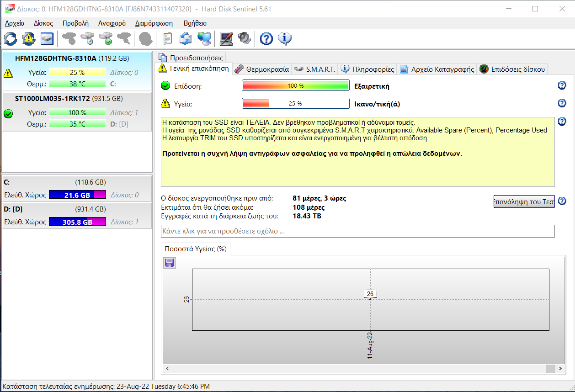Click the refresh-with-warning-triangle toolbar icon
The height and width of the screenshot is (392, 575).
click(29, 39)
